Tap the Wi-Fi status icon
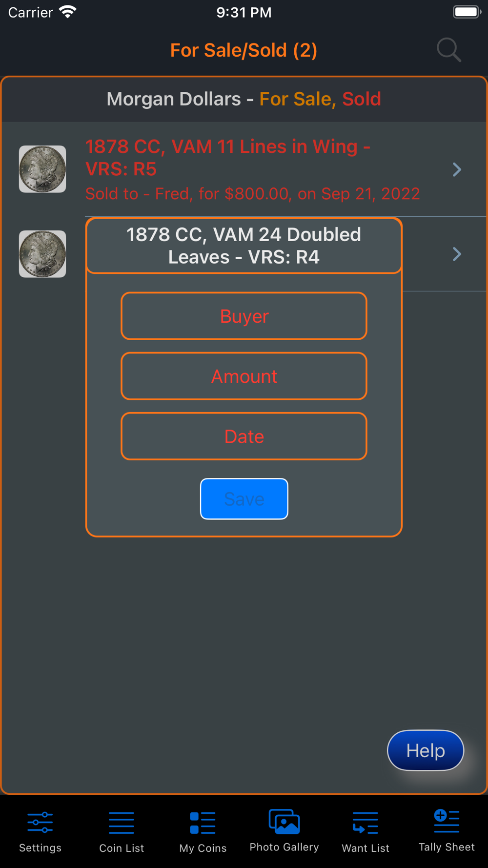This screenshot has width=488, height=868. [x=68, y=12]
